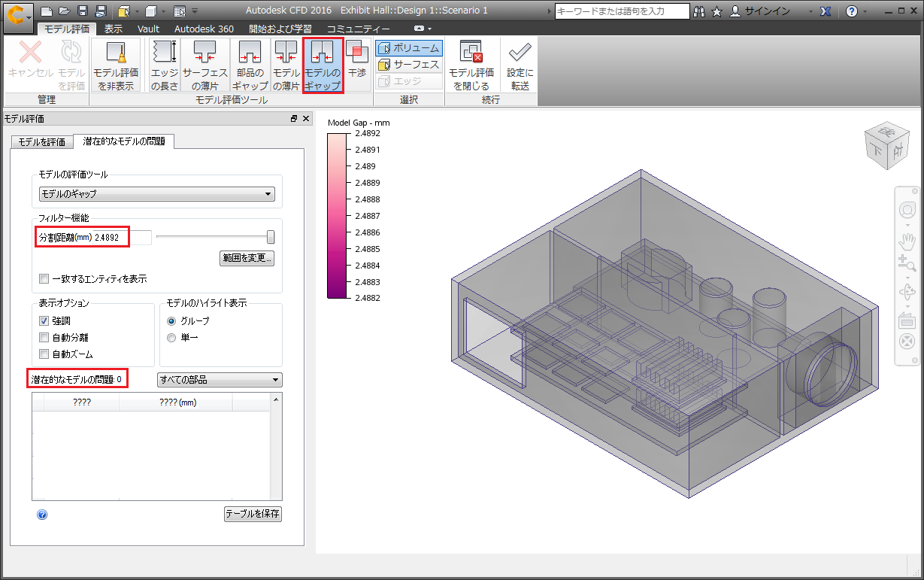Image resolution: width=924 pixels, height=580 pixels.
Task: Switch to the 表示 ribbon tab
Action: (x=114, y=29)
